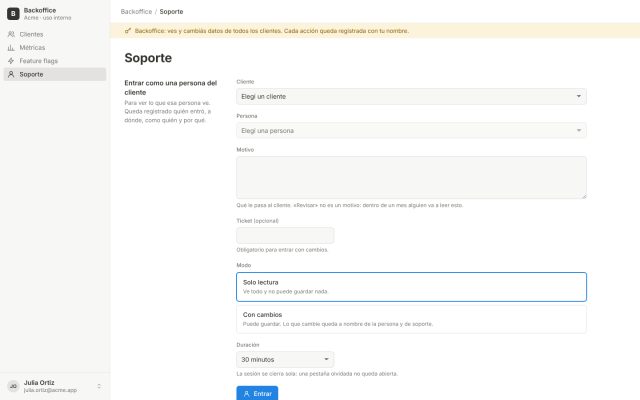Viewport: 640px width, 400px height.
Task: Click Julia Ortiz avatar with initials JO
Action: pos(13,386)
